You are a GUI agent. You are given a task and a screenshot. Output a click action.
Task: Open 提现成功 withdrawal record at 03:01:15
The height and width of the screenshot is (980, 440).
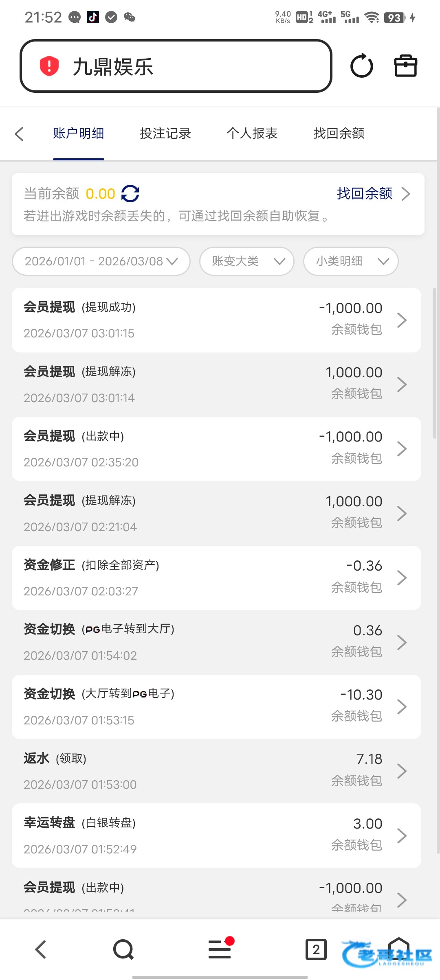click(x=216, y=320)
